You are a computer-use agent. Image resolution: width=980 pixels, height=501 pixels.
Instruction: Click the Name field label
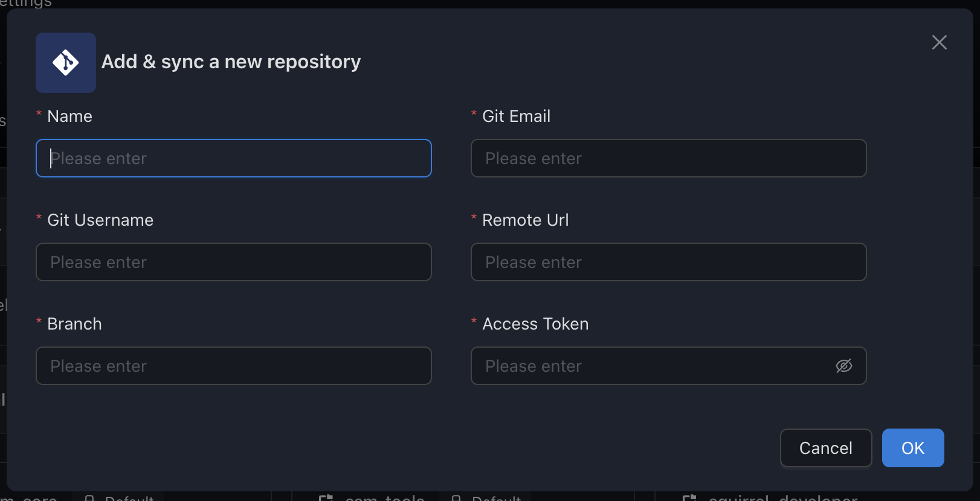[x=70, y=116]
